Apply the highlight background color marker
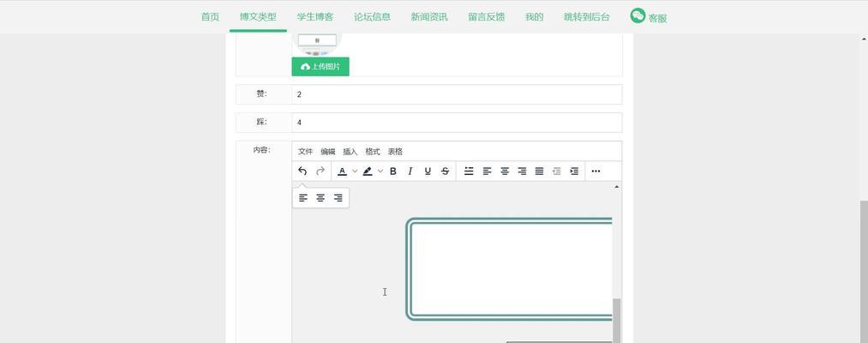Viewport: 868px width, 343px height. 367,171
